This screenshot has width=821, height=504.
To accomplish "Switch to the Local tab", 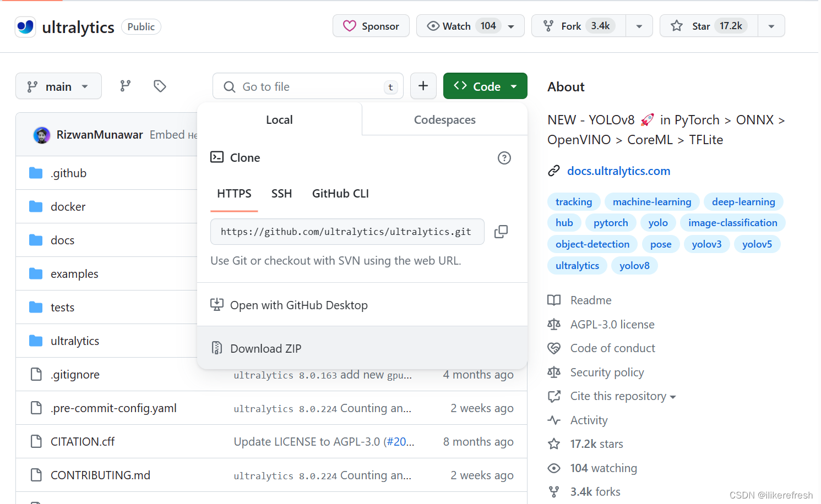I will click(x=279, y=119).
